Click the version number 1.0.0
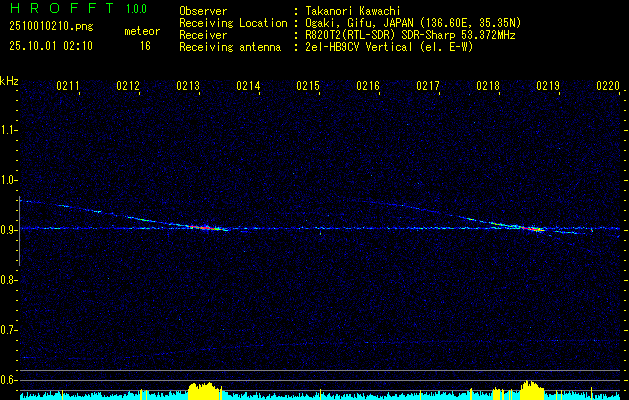This screenshot has height=400, width=629. (138, 9)
